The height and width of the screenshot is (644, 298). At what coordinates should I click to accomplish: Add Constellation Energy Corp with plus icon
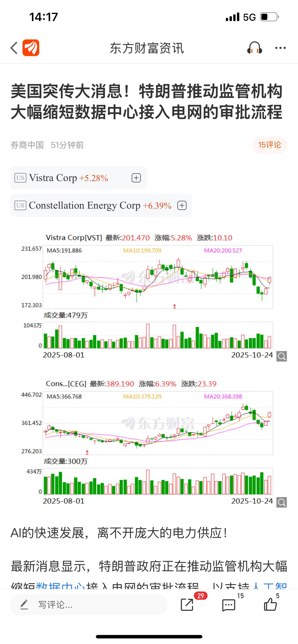point(182,205)
